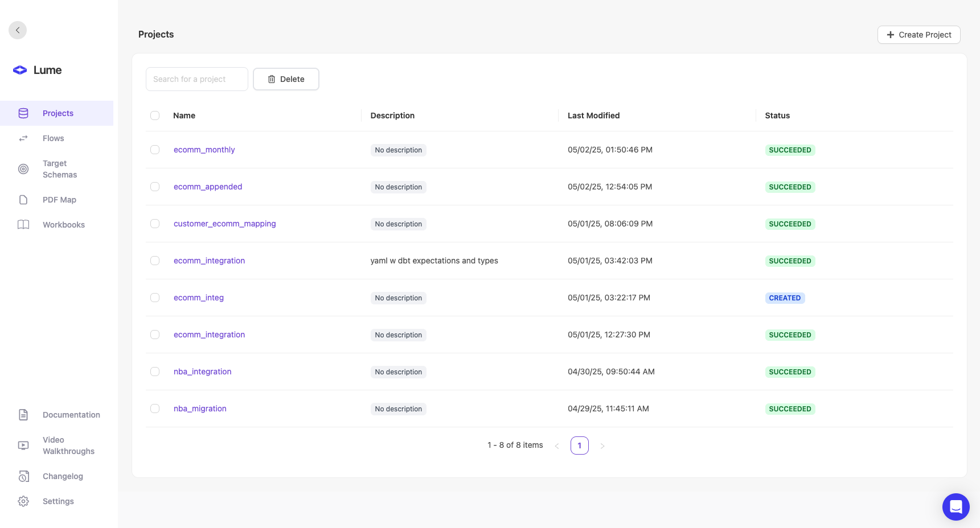The width and height of the screenshot is (980, 528).
Task: Open Workbooks section in sidebar
Action: click(57, 225)
